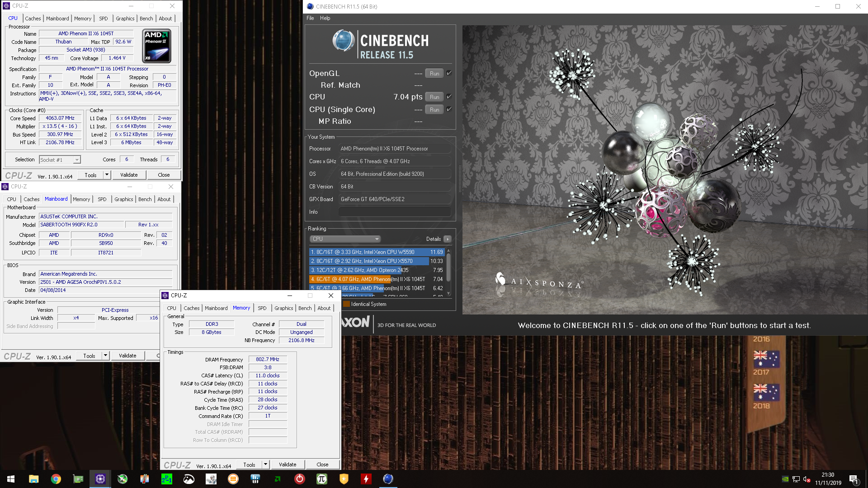This screenshot has width=868, height=488.
Task: Open the Ranking CPU dropdown in Cinebench
Action: (345, 239)
